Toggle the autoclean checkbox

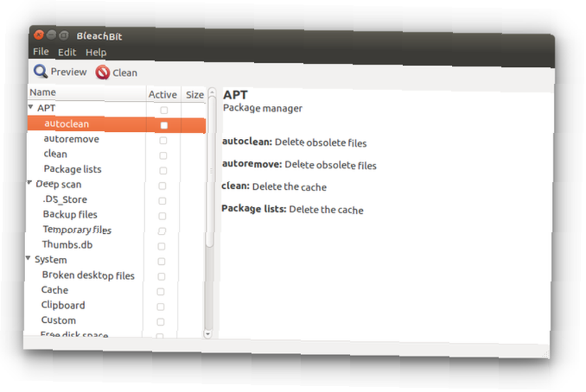point(163,125)
